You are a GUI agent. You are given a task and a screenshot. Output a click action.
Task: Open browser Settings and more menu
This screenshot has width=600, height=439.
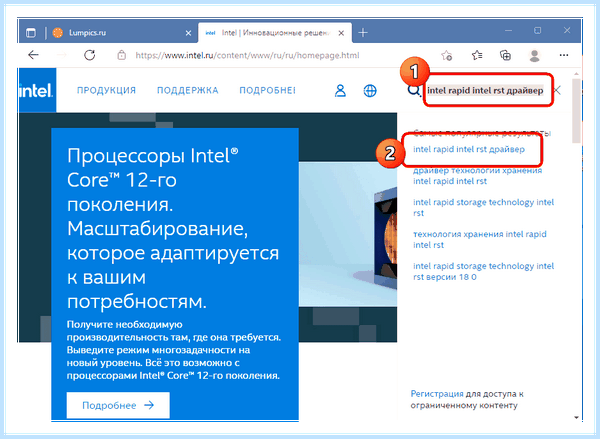pyautogui.click(x=564, y=55)
